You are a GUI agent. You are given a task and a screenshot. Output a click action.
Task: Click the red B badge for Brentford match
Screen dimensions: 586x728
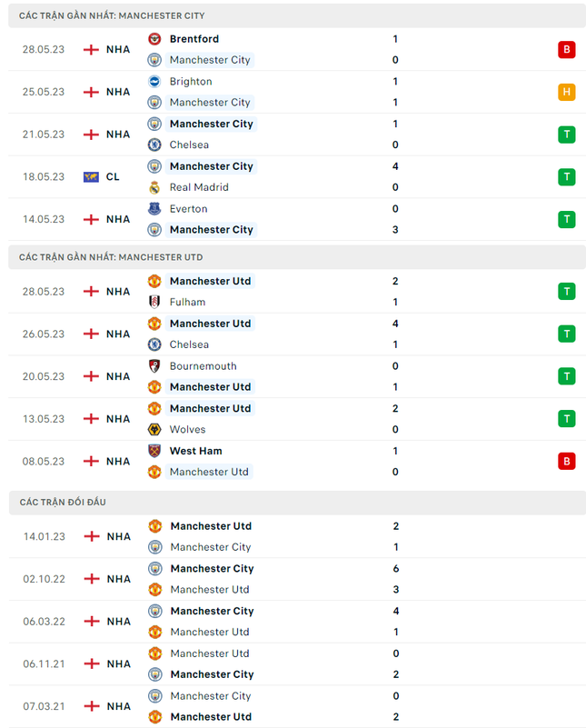click(567, 49)
